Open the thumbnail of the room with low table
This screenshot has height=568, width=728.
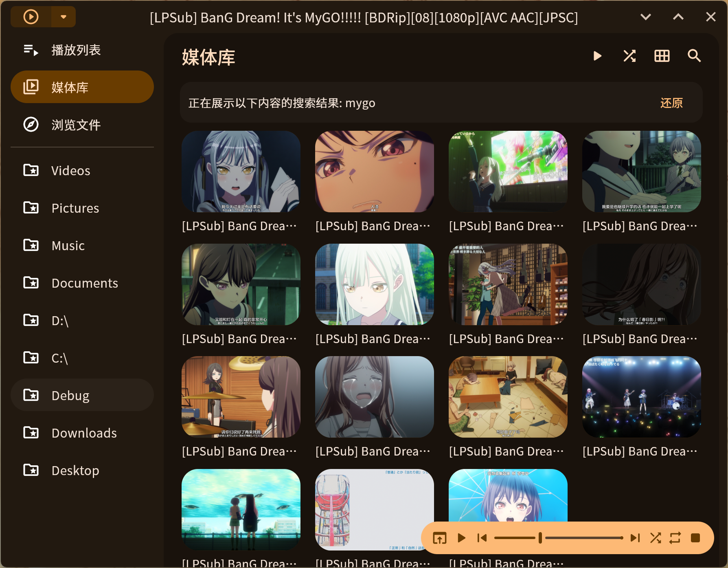508,397
